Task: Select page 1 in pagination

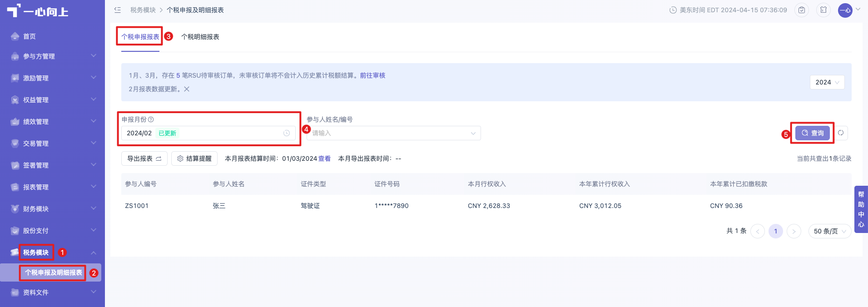Action: (776, 231)
